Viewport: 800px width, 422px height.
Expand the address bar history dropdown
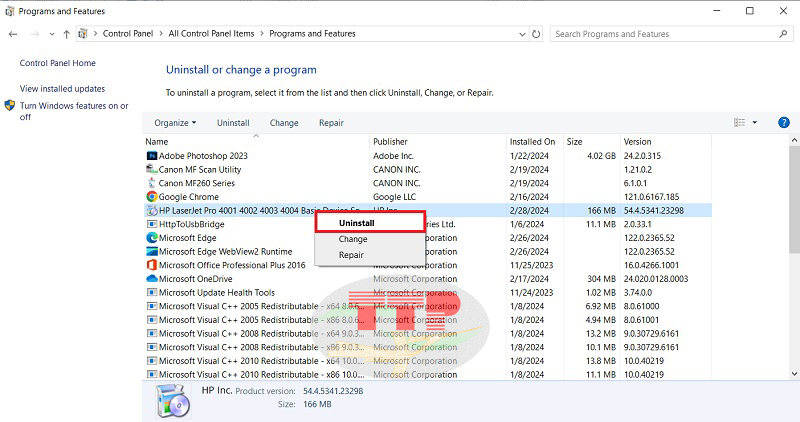pyautogui.click(x=522, y=34)
